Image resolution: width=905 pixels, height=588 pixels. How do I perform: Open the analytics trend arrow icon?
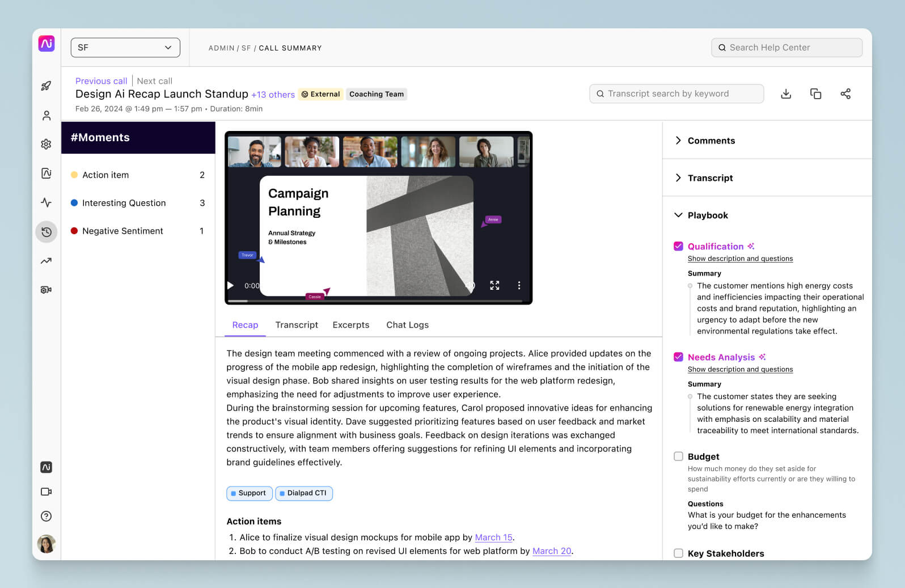46,261
